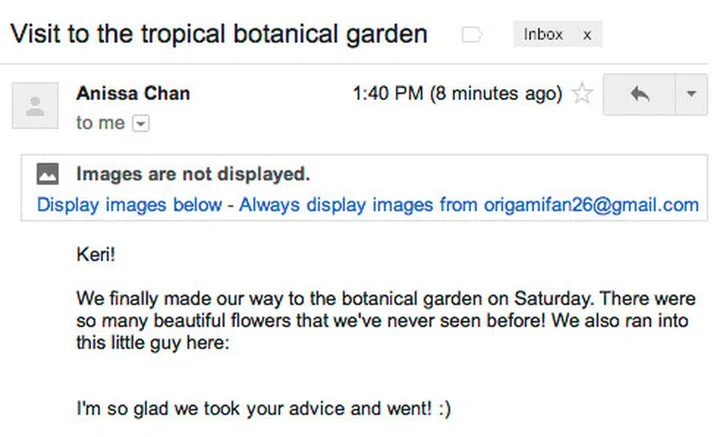The height and width of the screenshot is (437, 720).
Task: Click the sender name Anissa Chan
Action: (x=133, y=94)
